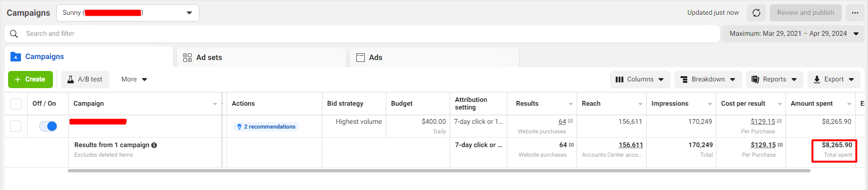
Task: Click Amount spent column sort arrow
Action: [849, 104]
